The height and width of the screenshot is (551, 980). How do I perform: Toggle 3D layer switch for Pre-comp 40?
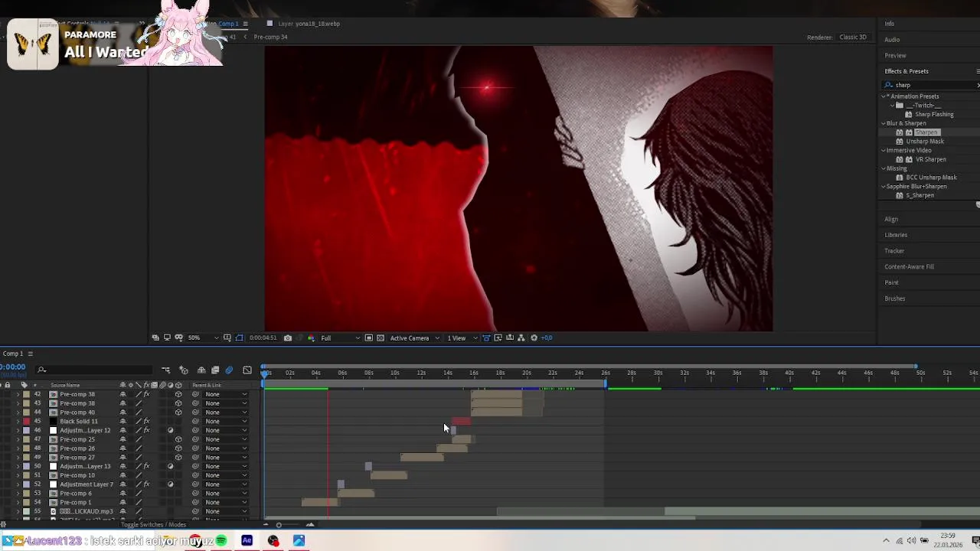(178, 412)
